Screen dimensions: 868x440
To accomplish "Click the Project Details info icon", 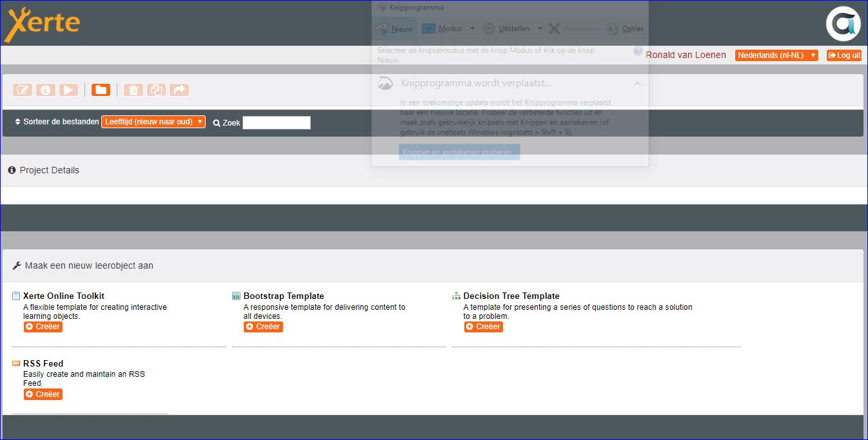I will [12, 170].
